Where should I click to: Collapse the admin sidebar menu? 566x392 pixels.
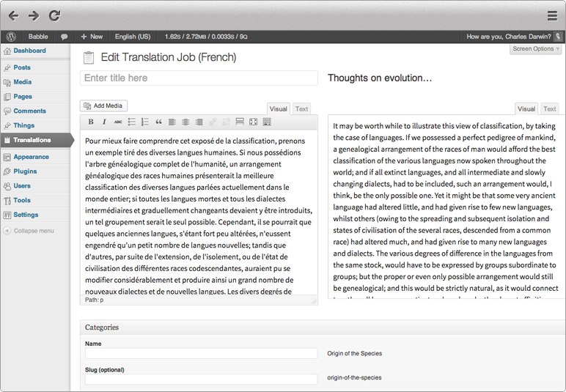[x=29, y=231]
